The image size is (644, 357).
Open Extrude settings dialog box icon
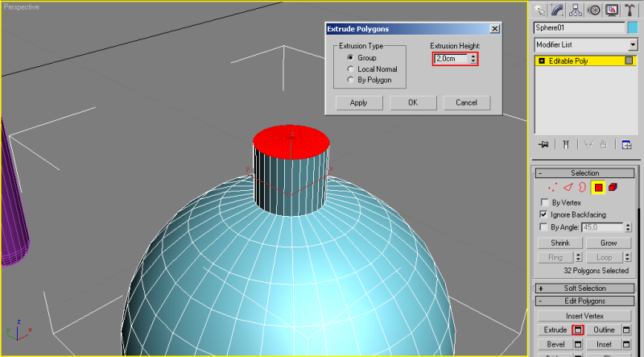click(x=578, y=330)
